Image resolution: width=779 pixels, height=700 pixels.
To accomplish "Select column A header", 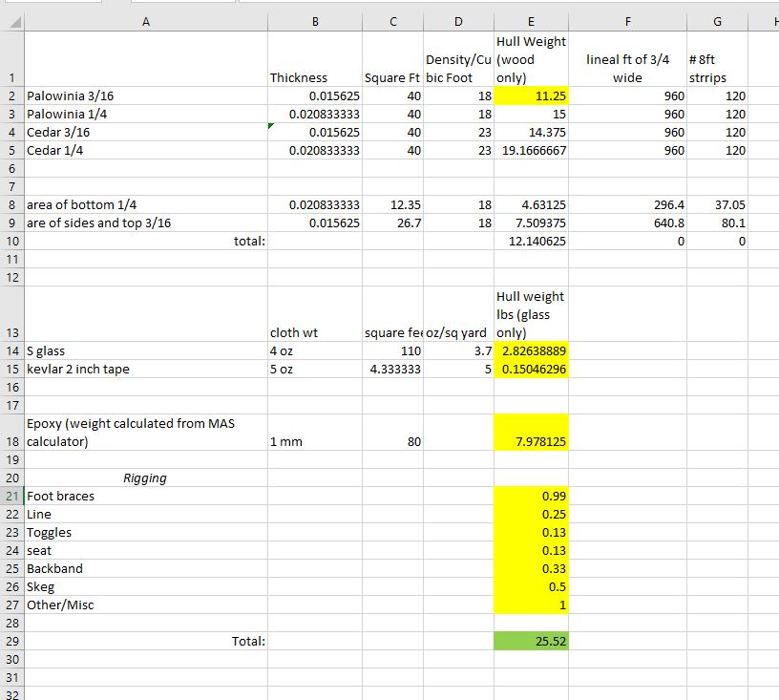I will (x=146, y=22).
